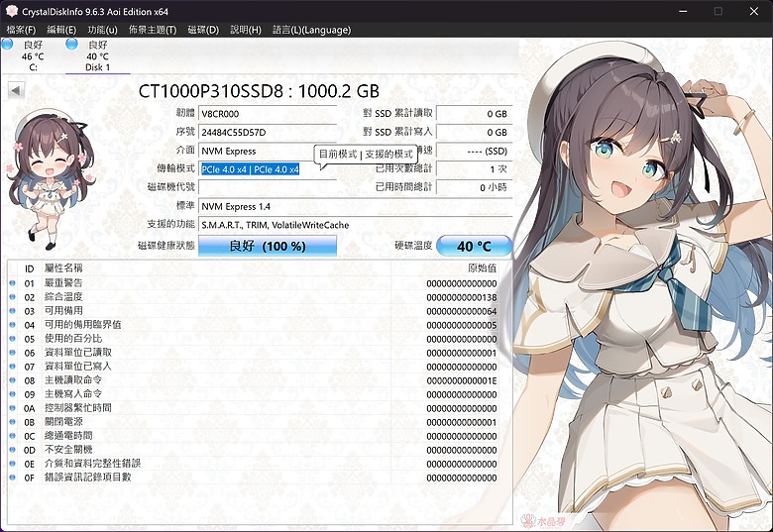Viewport: 773px width, 532px height.
Task: Click the blue status dot for attribute 08
Action: pos(12,380)
